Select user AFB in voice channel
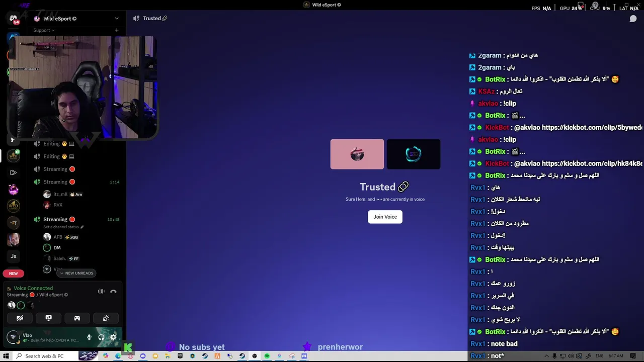The image size is (644, 362). (61, 237)
